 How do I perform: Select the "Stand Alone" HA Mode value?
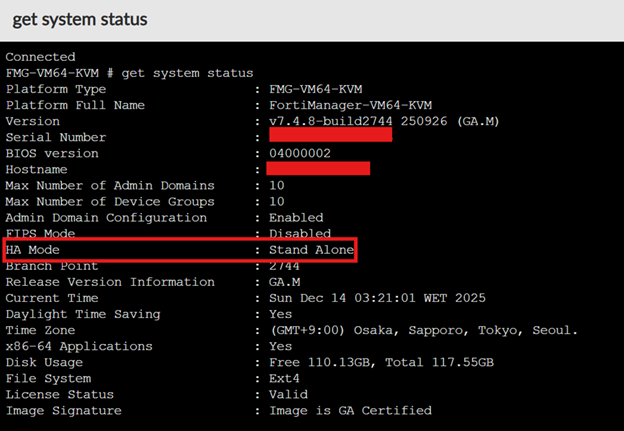pyautogui.click(x=311, y=249)
